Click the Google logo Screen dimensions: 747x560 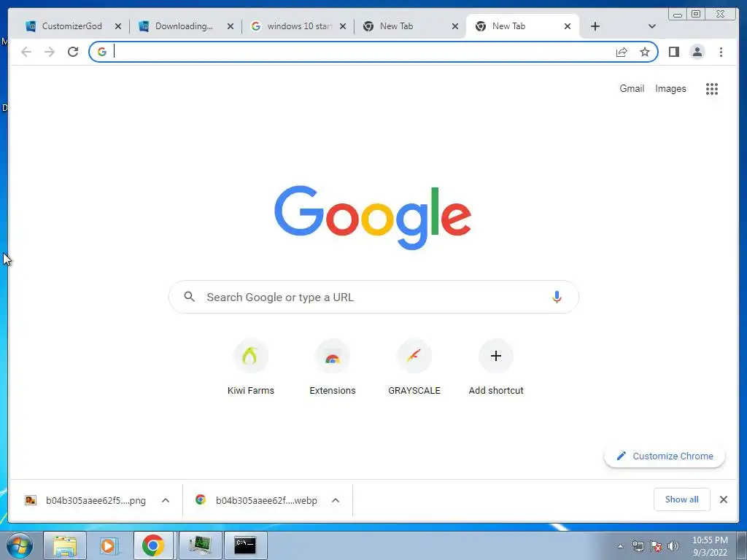[373, 217]
